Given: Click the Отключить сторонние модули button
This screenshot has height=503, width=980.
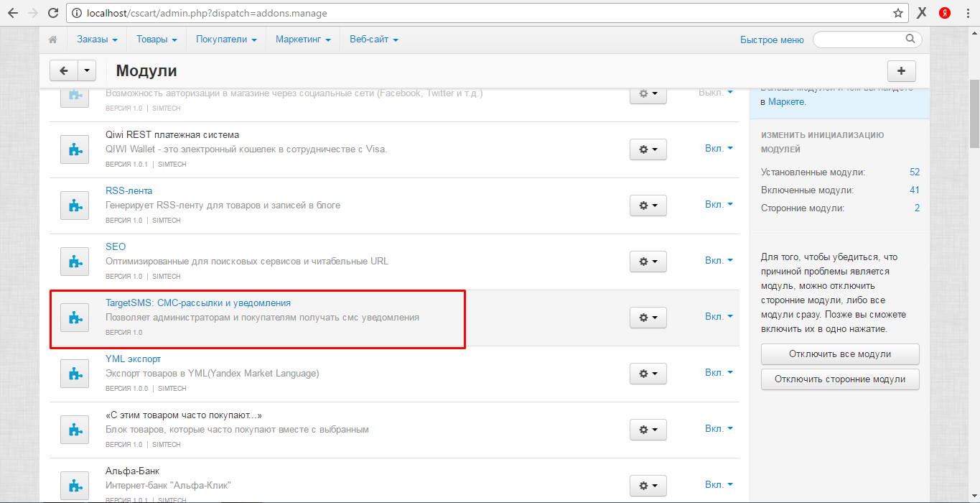Looking at the screenshot, I should click(840, 379).
